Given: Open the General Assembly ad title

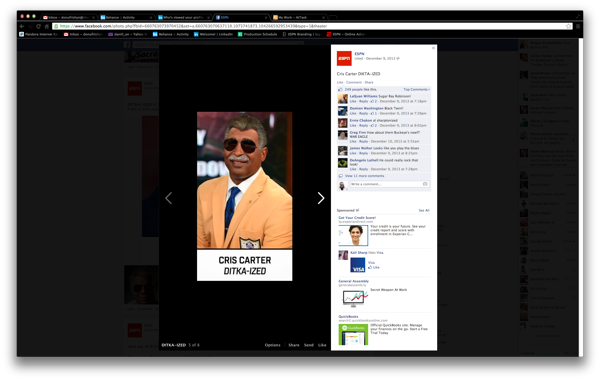Looking at the screenshot, I should coord(354,281).
